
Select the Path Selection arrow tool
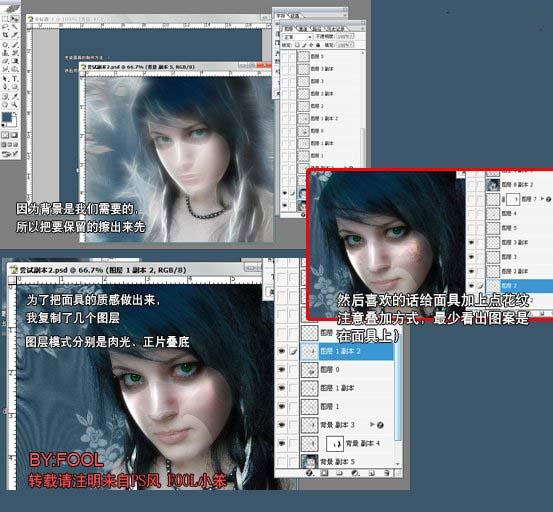point(5,79)
